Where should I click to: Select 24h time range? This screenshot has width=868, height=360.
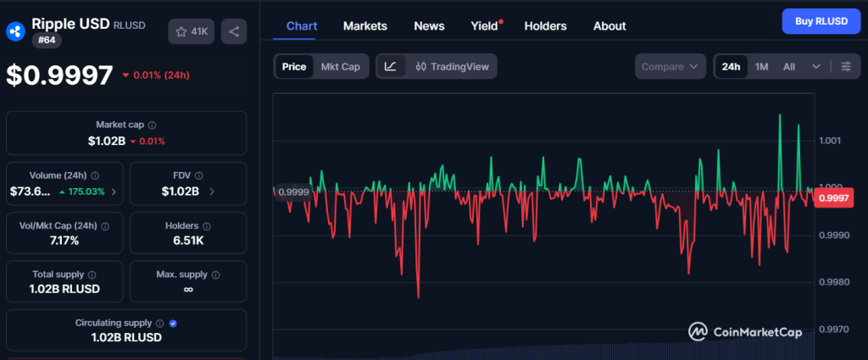pyautogui.click(x=731, y=66)
